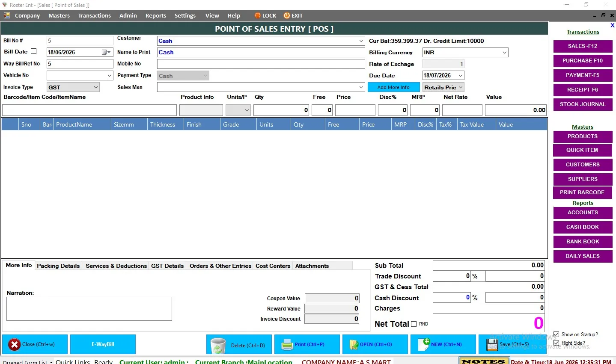Expand the Customer dropdown
The image size is (616, 364).
(361, 41)
